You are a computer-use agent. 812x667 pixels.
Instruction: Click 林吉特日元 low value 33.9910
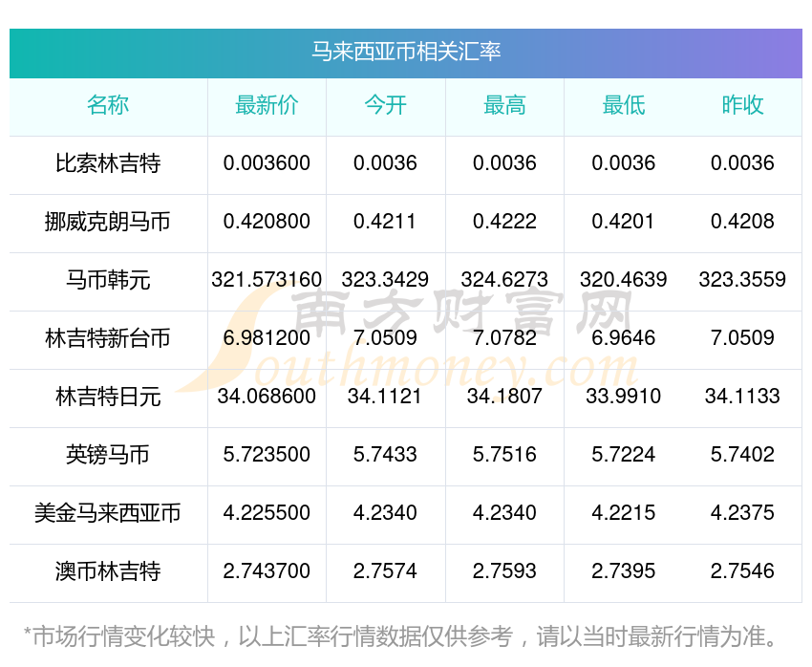pos(624,397)
